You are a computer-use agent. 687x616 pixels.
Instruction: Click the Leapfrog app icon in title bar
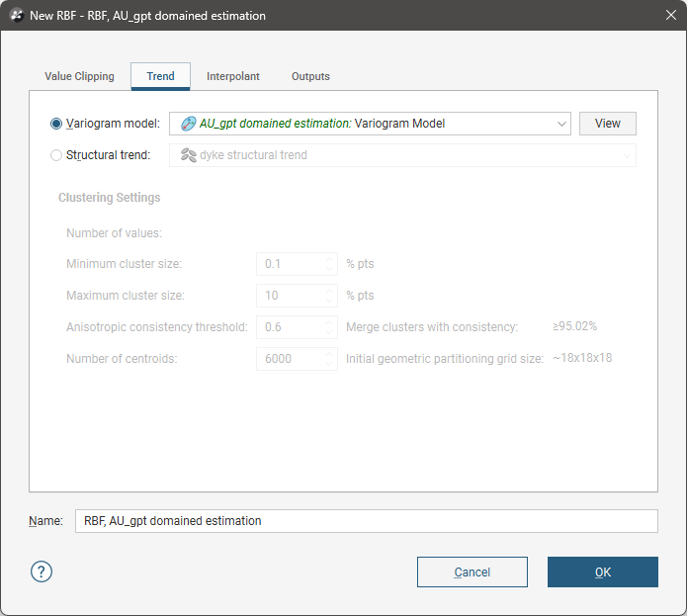pyautogui.click(x=16, y=16)
